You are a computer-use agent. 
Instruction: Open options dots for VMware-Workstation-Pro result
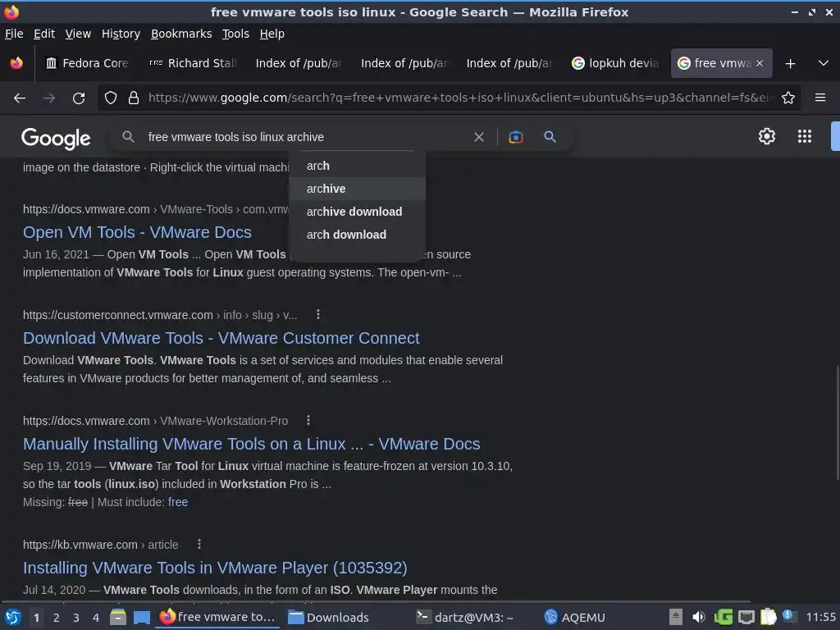[x=308, y=421]
